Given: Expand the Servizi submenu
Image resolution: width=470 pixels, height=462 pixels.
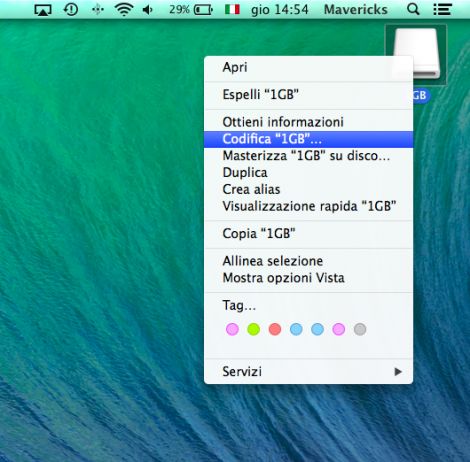Looking at the screenshot, I should coord(308,371).
